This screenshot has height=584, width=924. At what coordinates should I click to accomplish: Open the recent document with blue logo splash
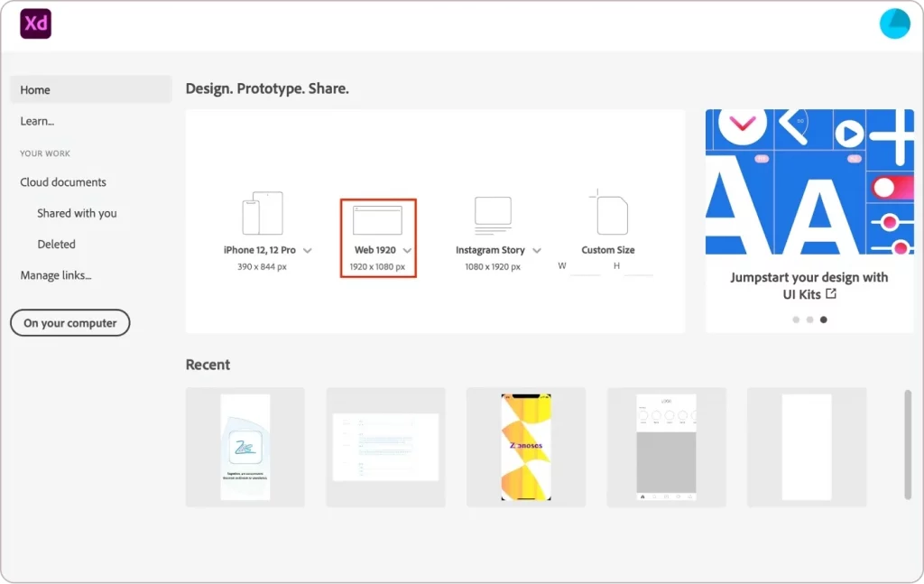(245, 448)
